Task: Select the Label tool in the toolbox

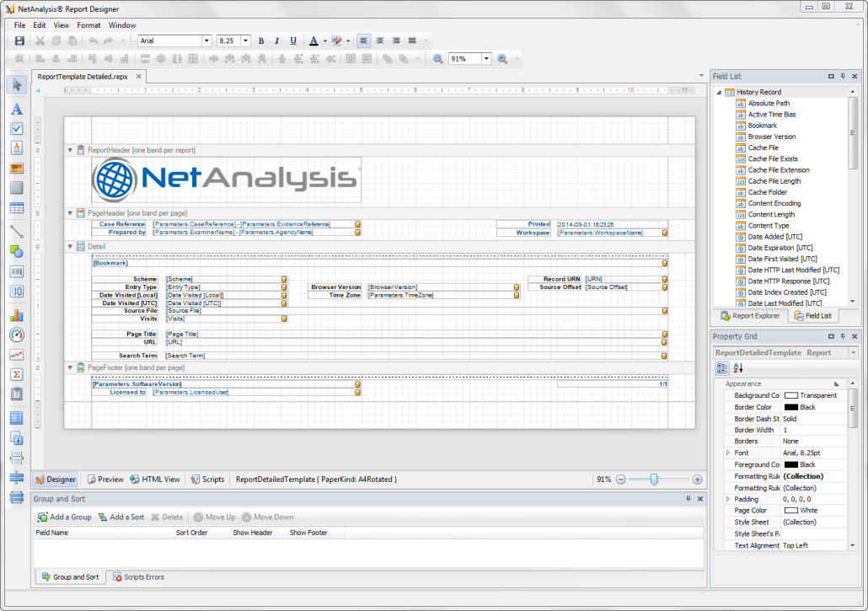Action: point(17,109)
